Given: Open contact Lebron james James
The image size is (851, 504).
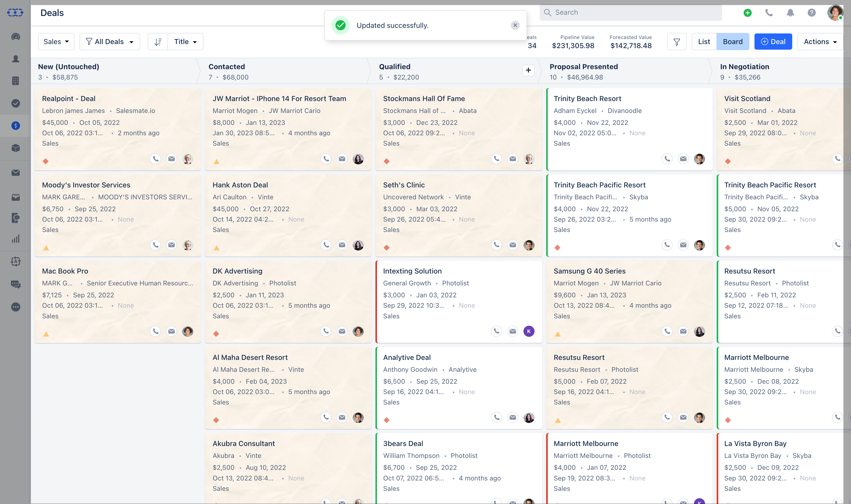Looking at the screenshot, I should click(x=73, y=111).
